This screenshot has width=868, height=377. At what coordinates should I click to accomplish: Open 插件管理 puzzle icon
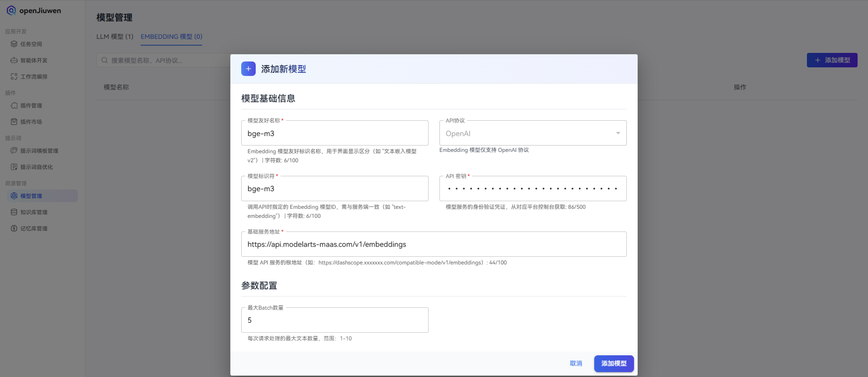[14, 105]
